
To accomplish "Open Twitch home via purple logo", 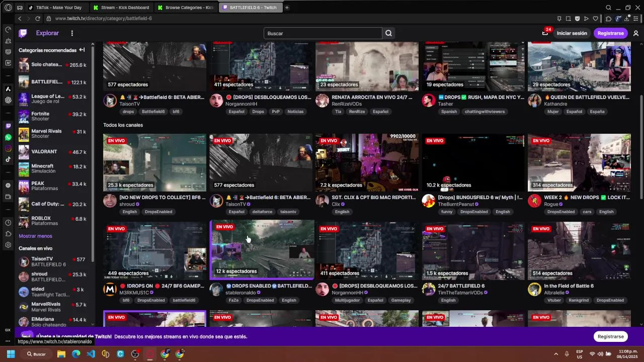I will click(x=23, y=33).
